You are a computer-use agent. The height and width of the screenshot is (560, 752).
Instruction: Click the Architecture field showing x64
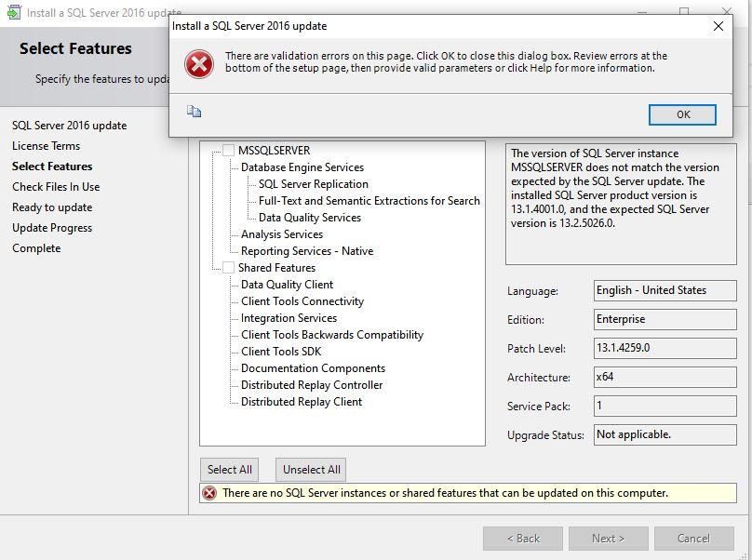[665, 377]
